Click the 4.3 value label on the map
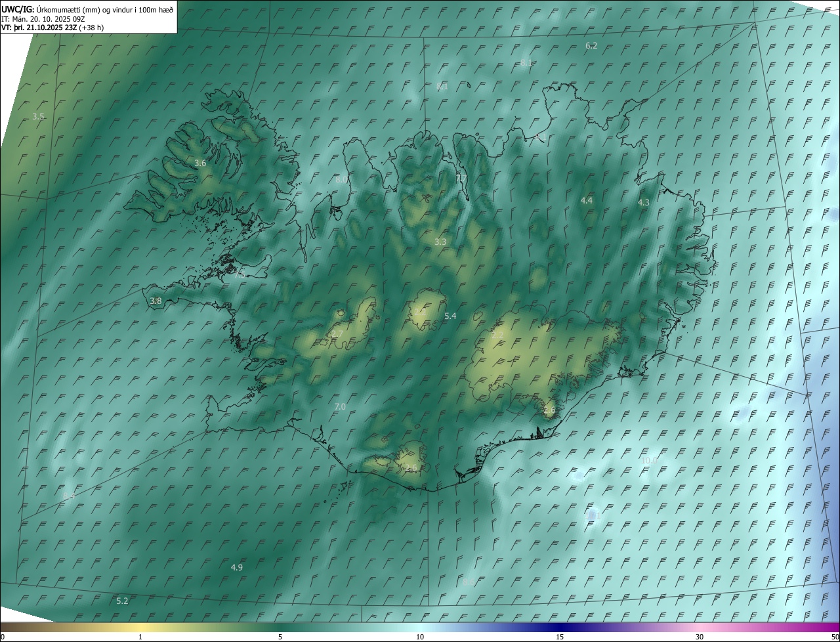The height and width of the screenshot is (642, 840). [643, 203]
